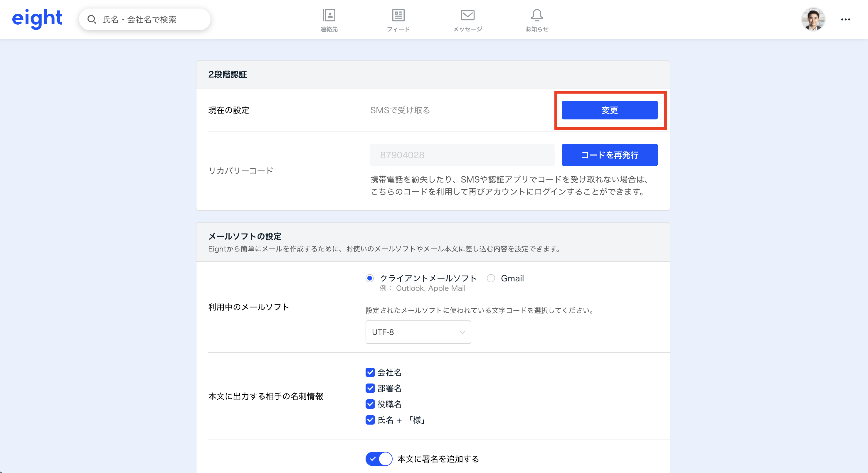Viewport: 868px width, 473px height.
Task: Open your profile avatar picture
Action: tap(814, 19)
